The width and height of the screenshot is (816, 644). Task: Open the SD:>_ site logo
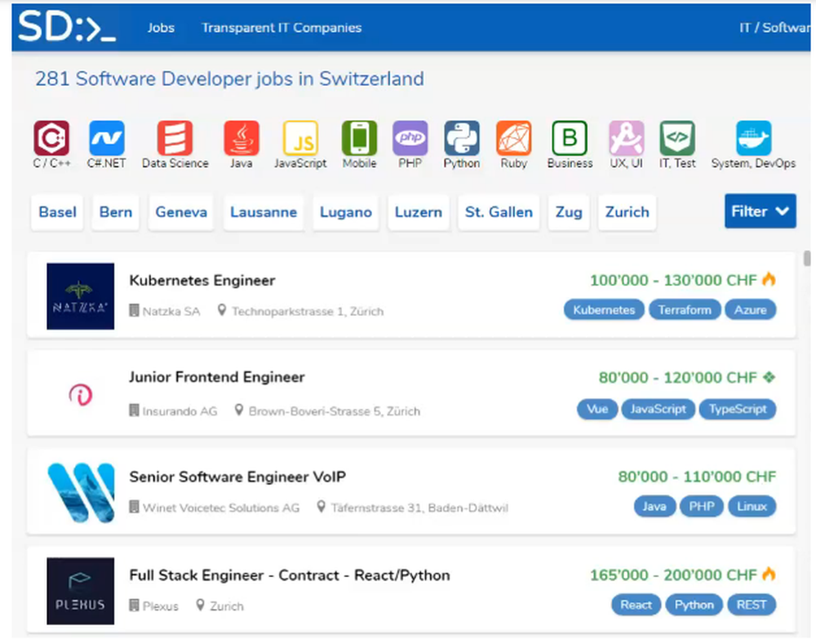[67, 27]
